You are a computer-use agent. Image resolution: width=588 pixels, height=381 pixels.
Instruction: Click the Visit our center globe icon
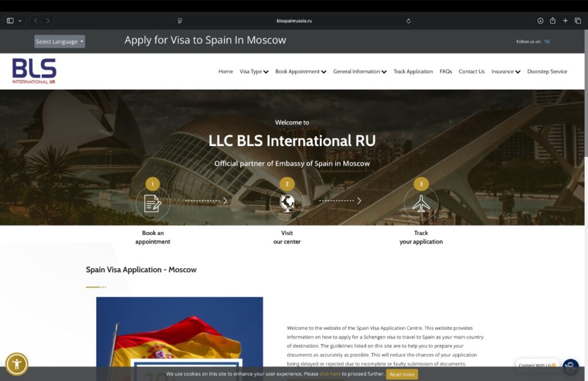[287, 203]
